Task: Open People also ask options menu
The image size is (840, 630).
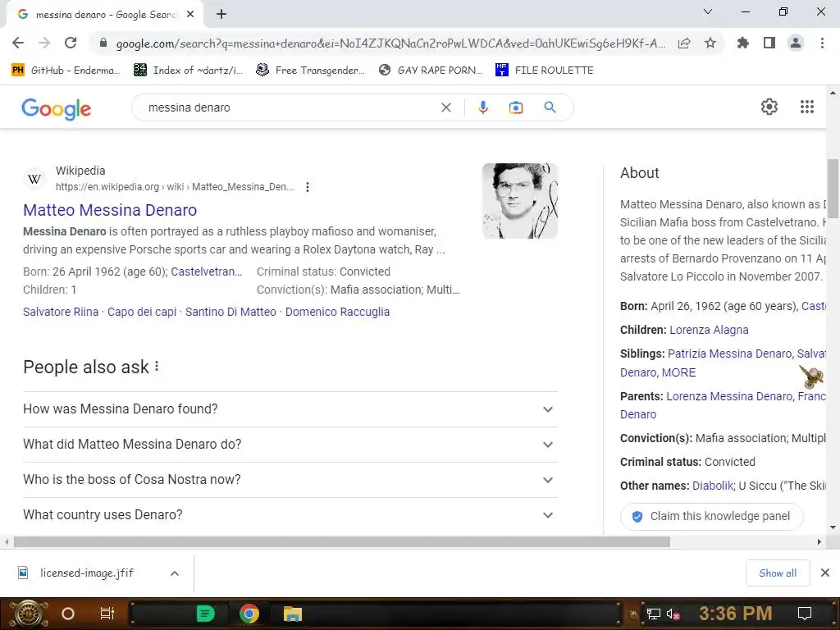Action: click(x=157, y=367)
